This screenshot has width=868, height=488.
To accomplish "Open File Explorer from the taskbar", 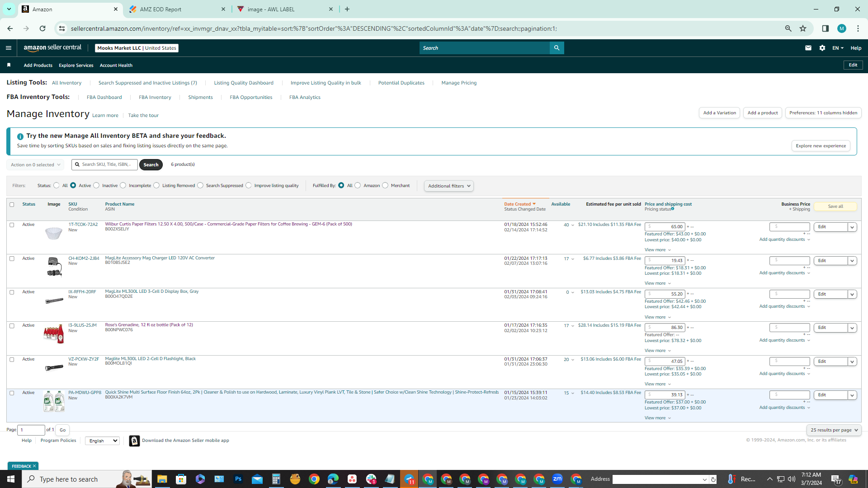I will [162, 479].
